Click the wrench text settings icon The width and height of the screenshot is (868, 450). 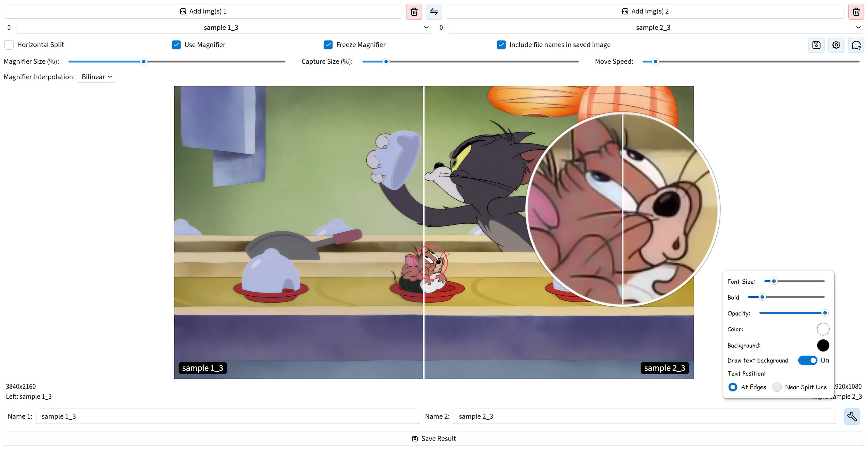pyautogui.click(x=852, y=416)
